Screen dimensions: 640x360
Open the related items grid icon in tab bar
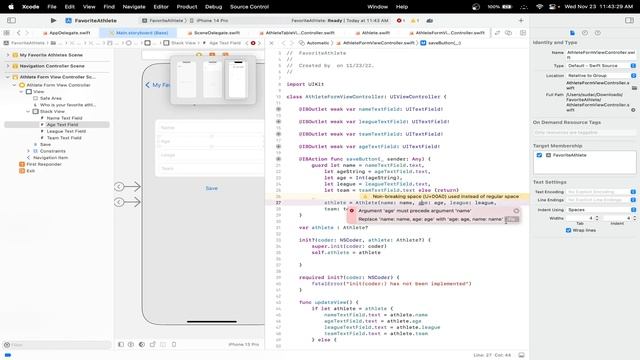(7, 33)
